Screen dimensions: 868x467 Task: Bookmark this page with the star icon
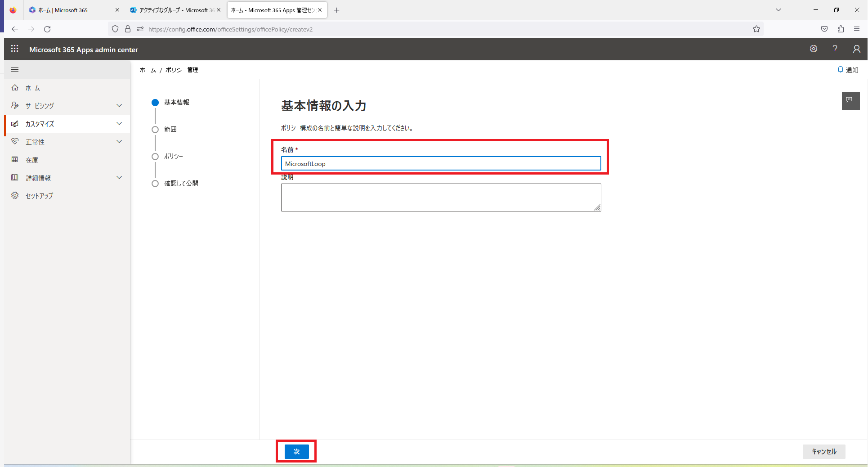(756, 29)
